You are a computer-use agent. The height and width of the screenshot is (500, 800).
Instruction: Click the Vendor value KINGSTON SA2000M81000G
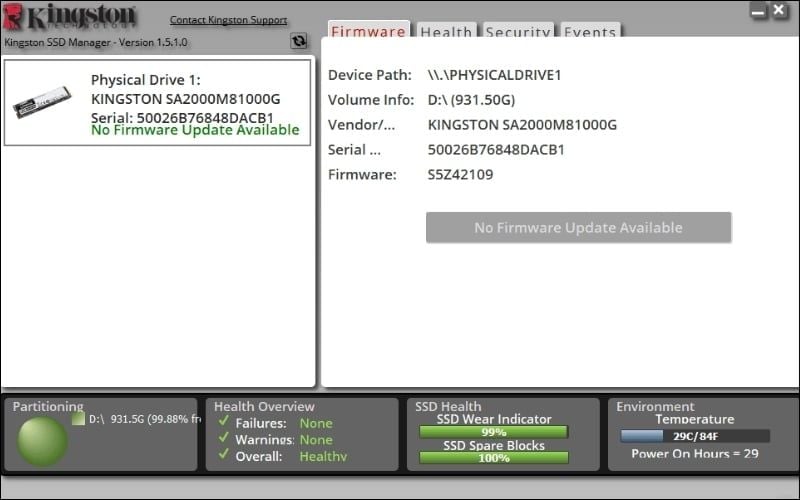pos(522,124)
